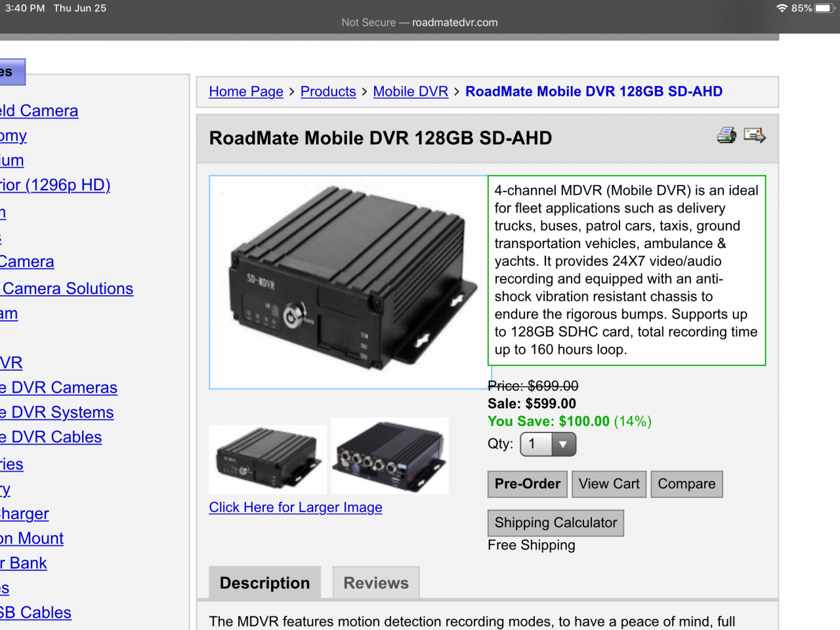This screenshot has width=840, height=630.
Task: Tap the roadmatedvr.com address bar
Action: [x=420, y=22]
